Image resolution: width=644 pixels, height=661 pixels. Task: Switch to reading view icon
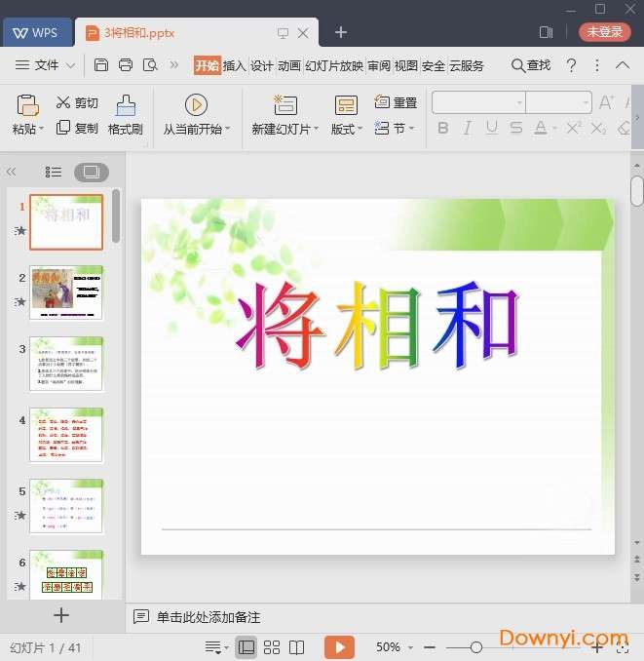click(x=296, y=647)
